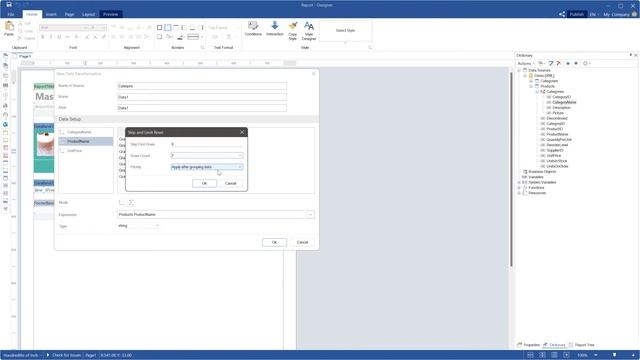The height and width of the screenshot is (360, 640).
Task: Open the Actions dropdown in Dictionary panel
Action: (x=525, y=63)
